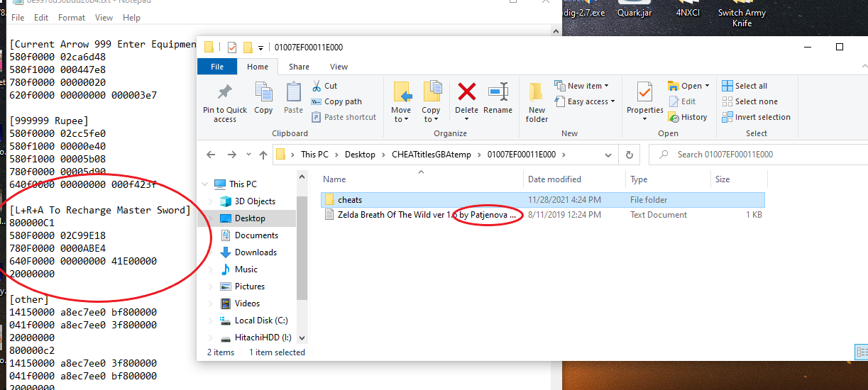The width and height of the screenshot is (868, 390).
Task: Open the Open button dropdown arrow
Action: (x=707, y=86)
